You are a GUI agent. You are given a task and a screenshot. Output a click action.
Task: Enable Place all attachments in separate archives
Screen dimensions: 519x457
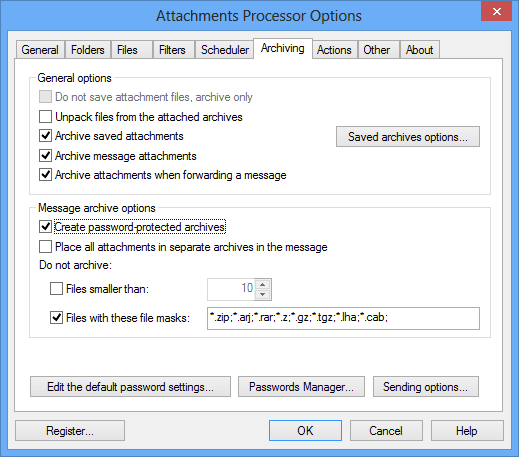[45, 247]
